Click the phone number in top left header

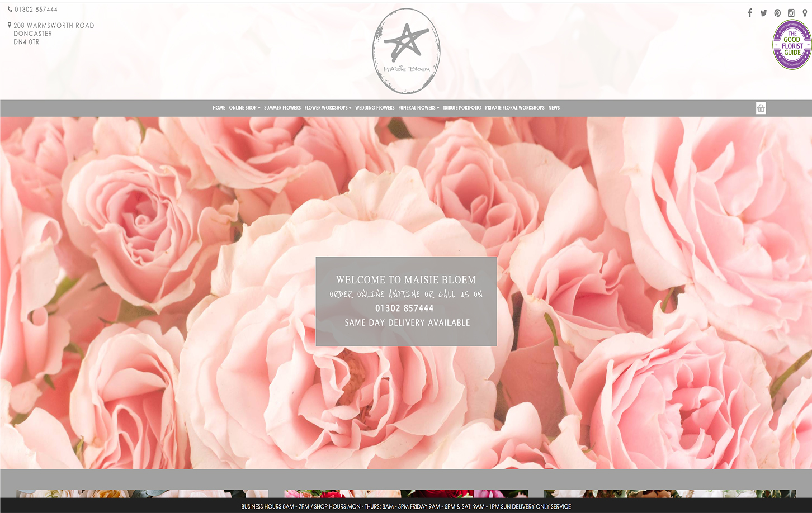point(36,9)
